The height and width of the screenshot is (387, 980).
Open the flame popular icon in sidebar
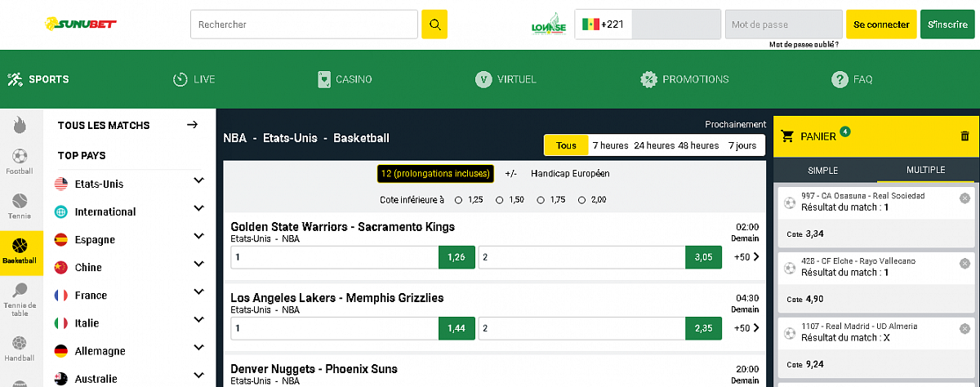[20, 126]
